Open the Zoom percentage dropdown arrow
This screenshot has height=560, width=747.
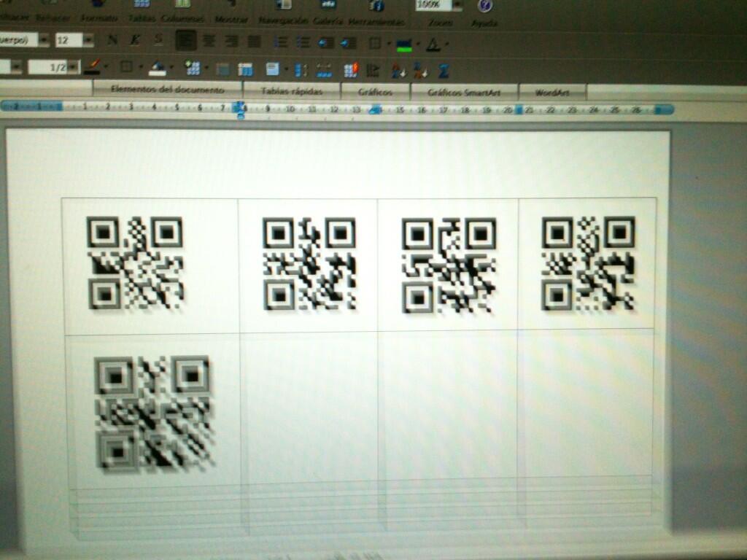[x=457, y=5]
